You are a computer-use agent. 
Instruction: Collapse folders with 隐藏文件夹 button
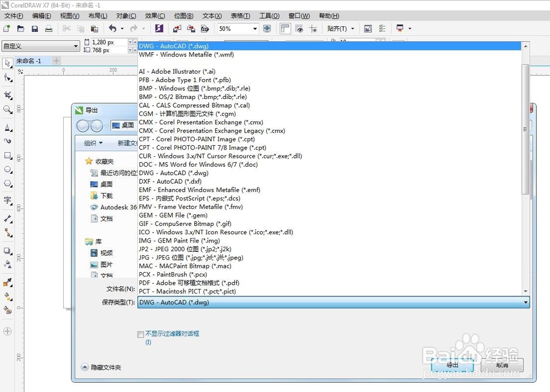pos(101,367)
